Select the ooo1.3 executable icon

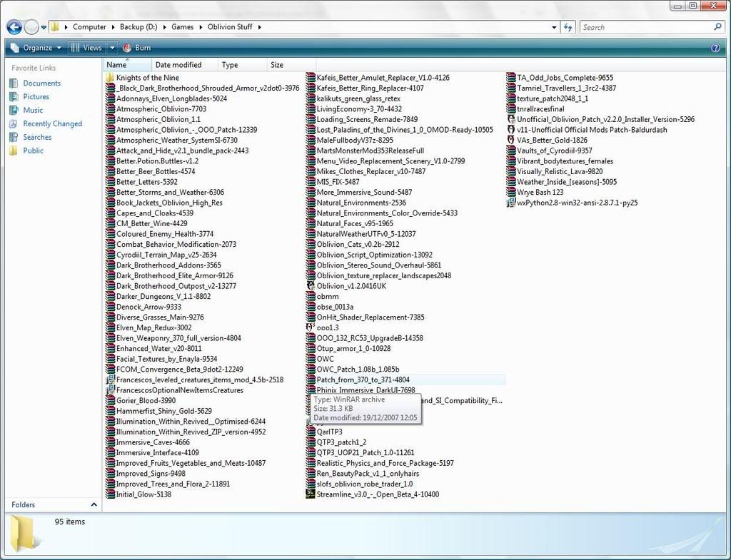tap(311, 327)
